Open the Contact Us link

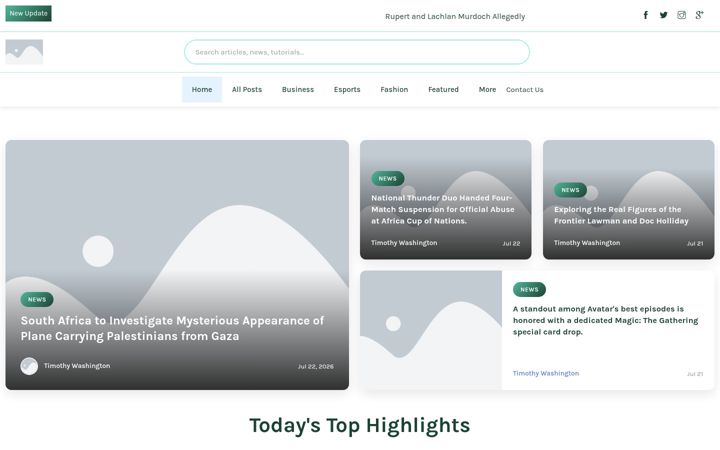pos(524,90)
